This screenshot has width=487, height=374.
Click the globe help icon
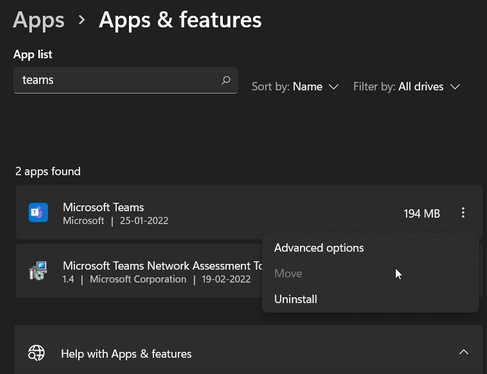[36, 353]
